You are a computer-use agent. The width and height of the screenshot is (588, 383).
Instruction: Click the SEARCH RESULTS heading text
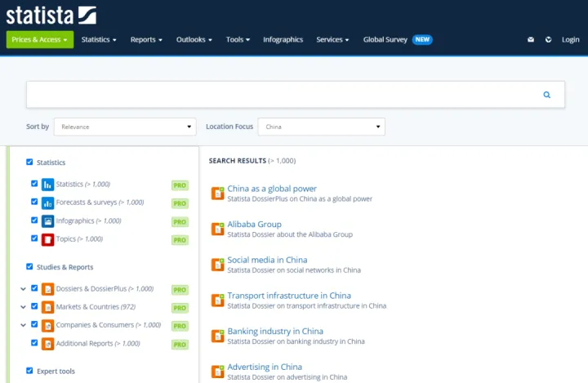click(238, 161)
